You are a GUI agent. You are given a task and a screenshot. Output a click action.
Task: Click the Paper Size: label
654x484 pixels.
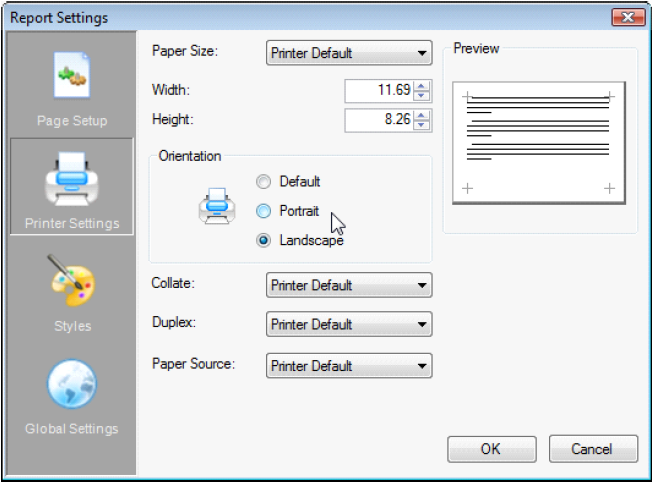tap(185, 51)
